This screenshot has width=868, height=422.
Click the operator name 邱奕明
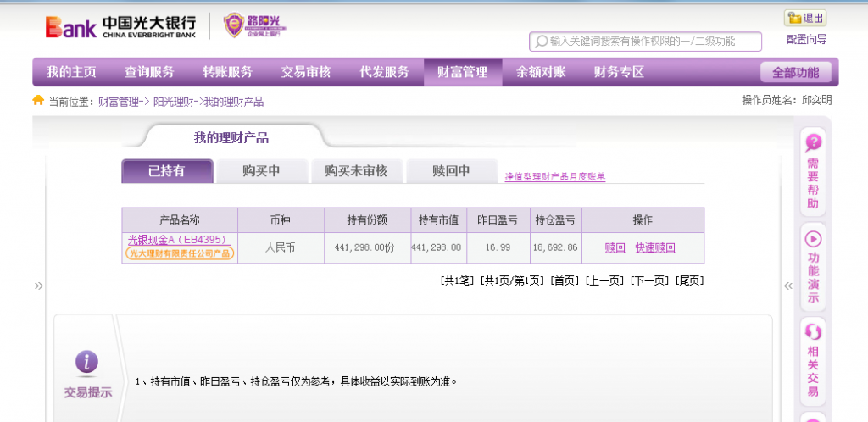click(816, 101)
